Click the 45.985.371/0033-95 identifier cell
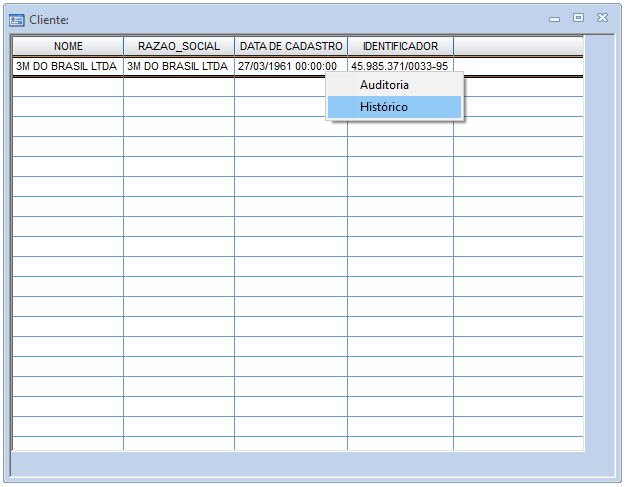 tap(399, 65)
